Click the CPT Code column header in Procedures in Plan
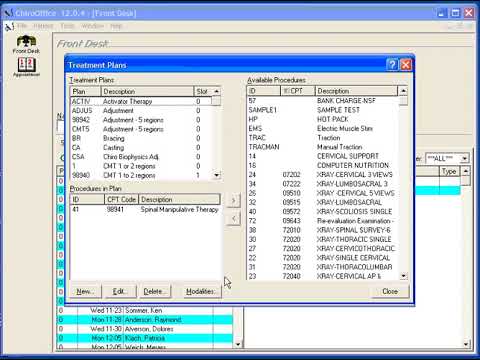Screen dimensions: 480x360 pyautogui.click(x=121, y=199)
